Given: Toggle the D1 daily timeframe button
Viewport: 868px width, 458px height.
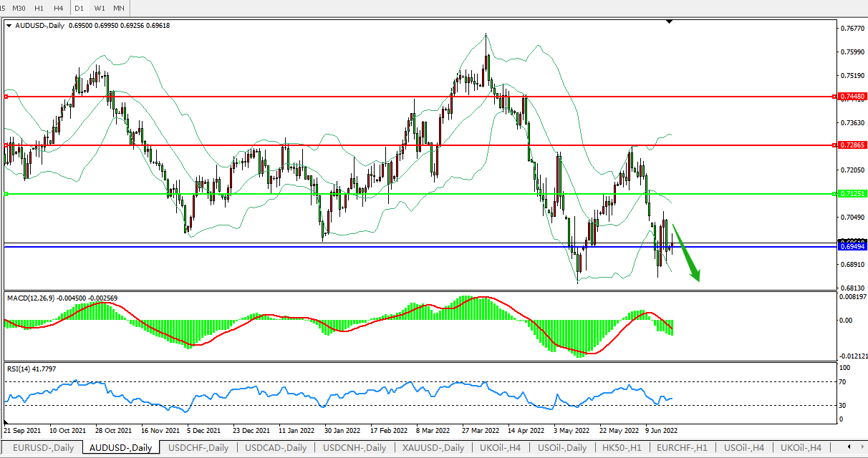Looking at the screenshot, I should coord(79,8).
